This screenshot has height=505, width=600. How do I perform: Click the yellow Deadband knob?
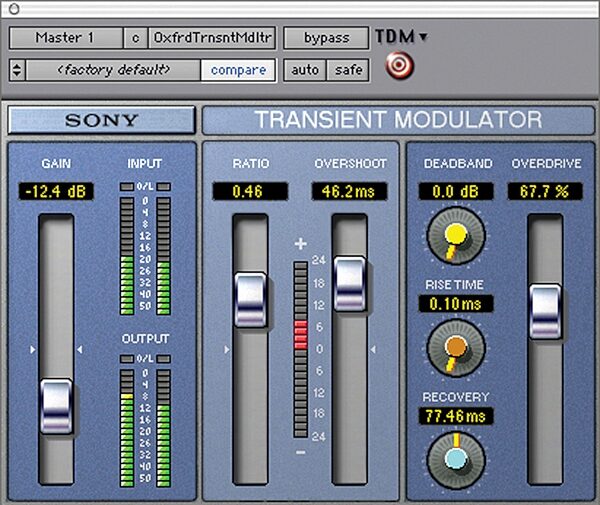tap(456, 236)
